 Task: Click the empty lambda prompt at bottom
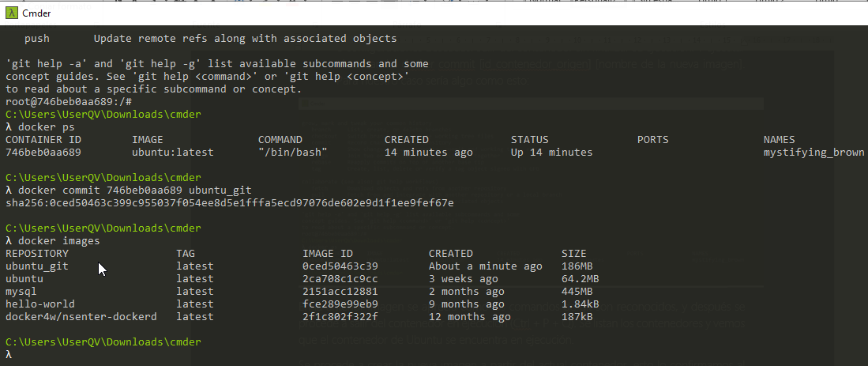coord(9,355)
